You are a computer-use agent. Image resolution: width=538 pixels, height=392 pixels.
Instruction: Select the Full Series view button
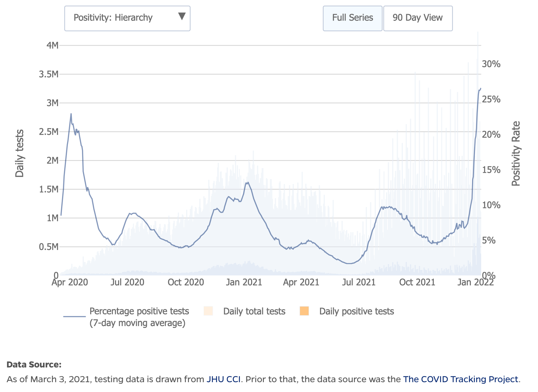[353, 18]
